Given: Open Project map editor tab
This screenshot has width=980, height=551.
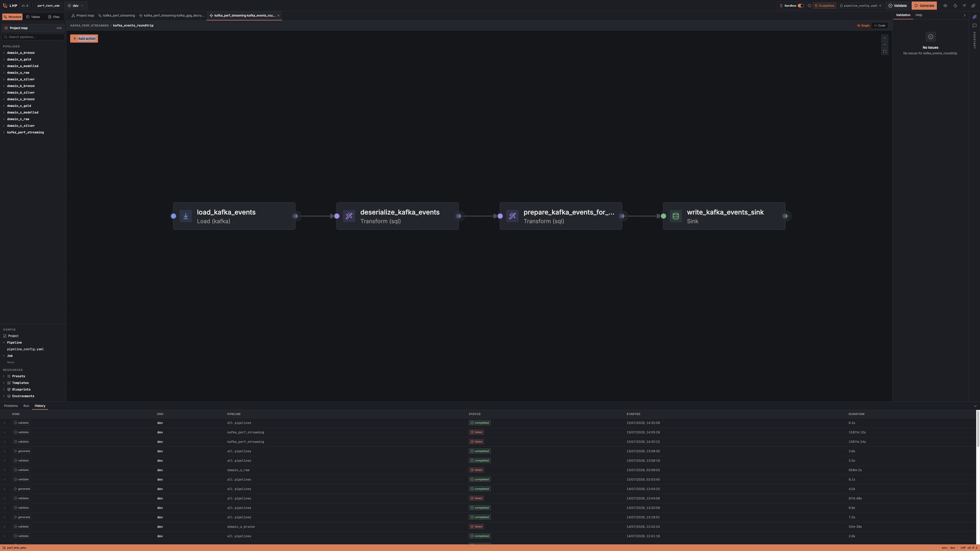Looking at the screenshot, I should pos(82,16).
